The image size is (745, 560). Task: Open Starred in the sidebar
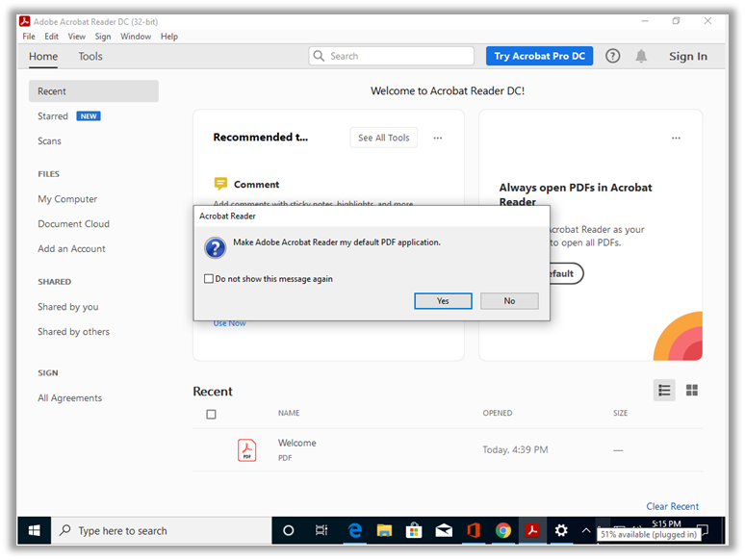coord(53,116)
